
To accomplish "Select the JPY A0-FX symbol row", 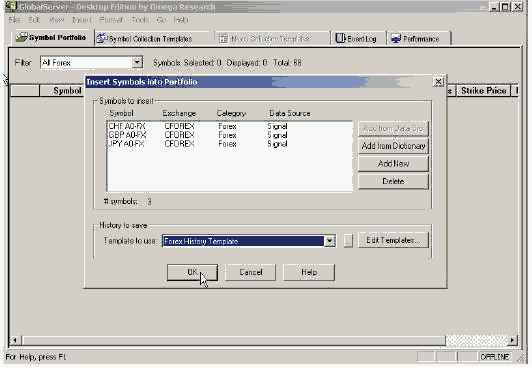I will [x=230, y=144].
